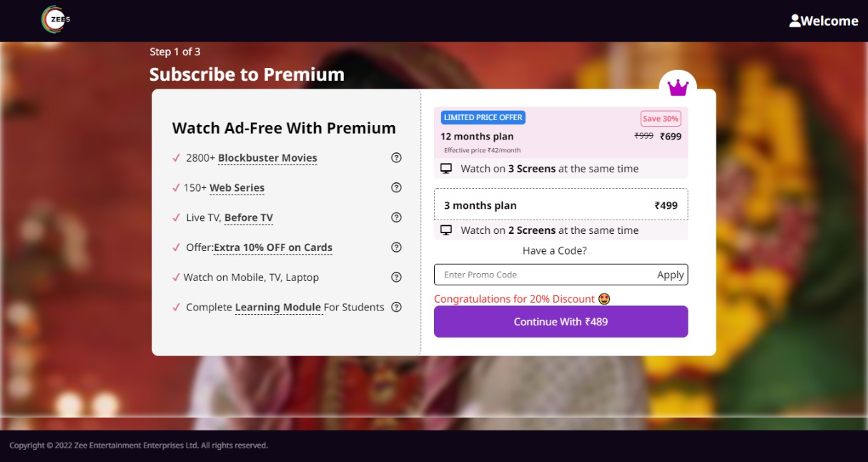Open the Welcome user profile icon
868x462 pixels.
(x=794, y=21)
